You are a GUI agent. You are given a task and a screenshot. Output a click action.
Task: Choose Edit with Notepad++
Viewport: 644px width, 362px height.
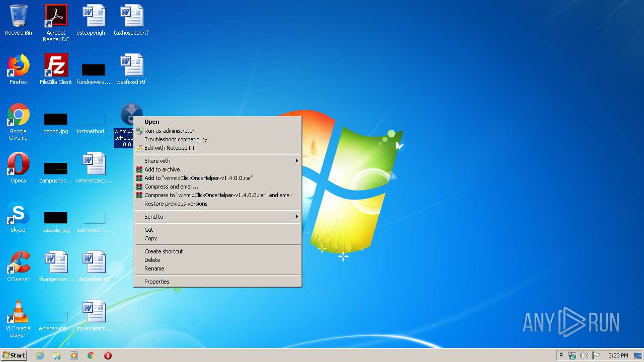[218, 148]
